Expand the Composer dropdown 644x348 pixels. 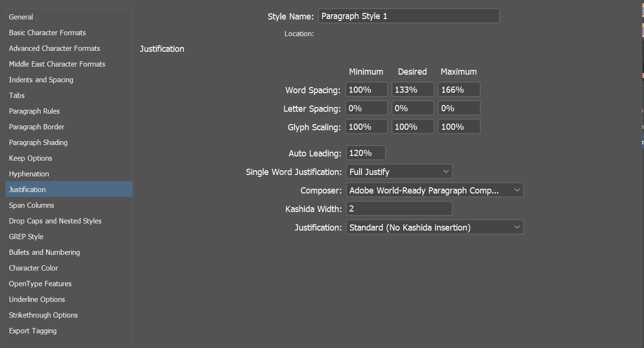(x=435, y=191)
